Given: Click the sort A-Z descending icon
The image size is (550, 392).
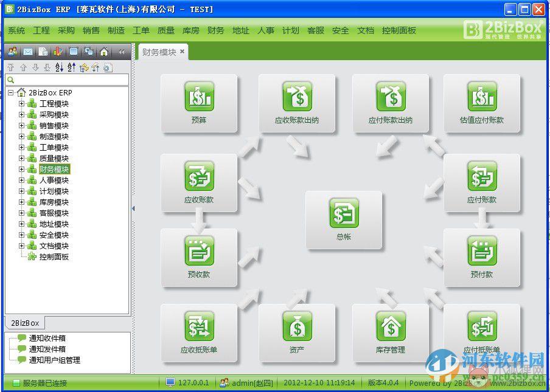Looking at the screenshot, I should tap(59, 67).
